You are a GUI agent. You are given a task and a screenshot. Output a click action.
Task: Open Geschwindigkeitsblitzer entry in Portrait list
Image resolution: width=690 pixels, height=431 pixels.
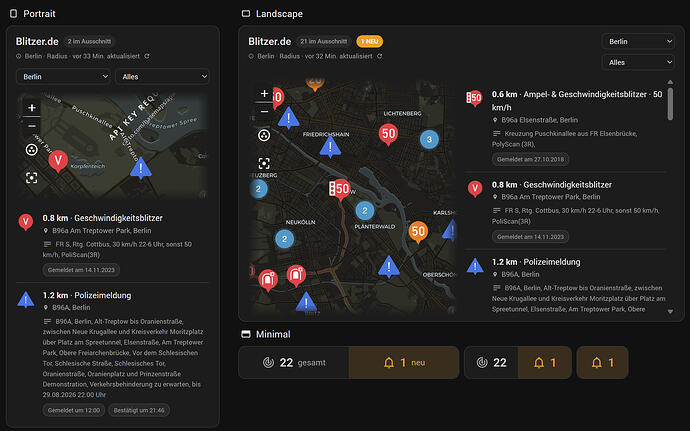(113, 244)
